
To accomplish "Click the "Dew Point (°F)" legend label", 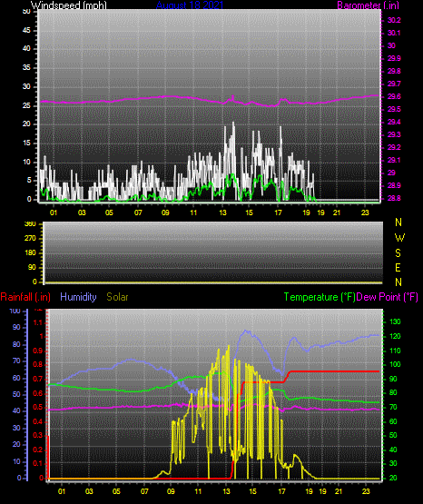I will (x=388, y=297).
